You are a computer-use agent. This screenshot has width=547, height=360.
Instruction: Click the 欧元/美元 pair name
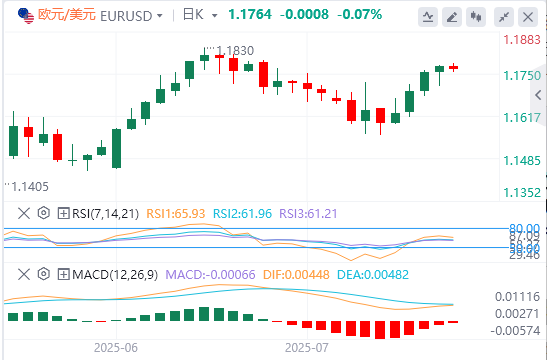[67, 15]
